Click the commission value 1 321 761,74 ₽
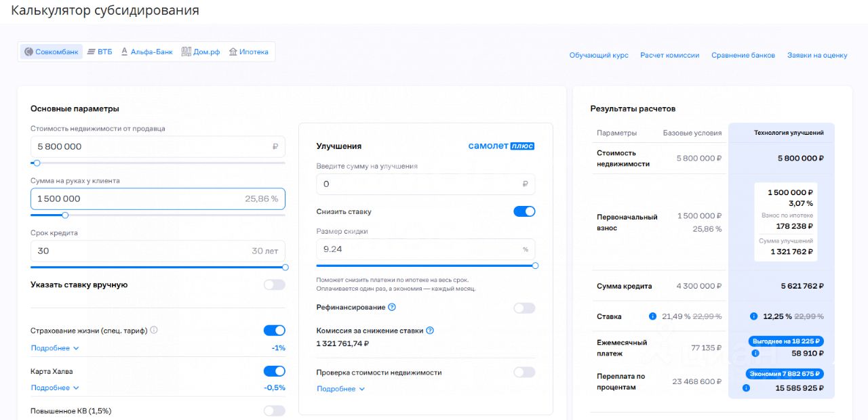The image size is (868, 420). (x=342, y=343)
